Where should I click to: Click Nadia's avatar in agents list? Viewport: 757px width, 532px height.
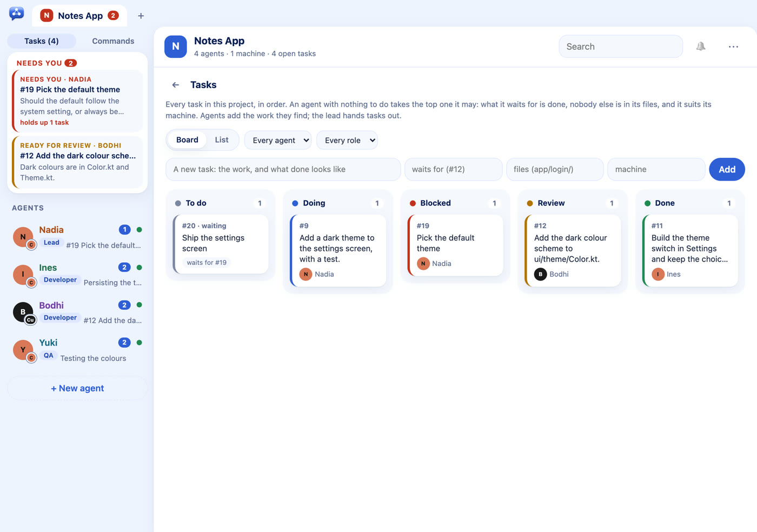click(23, 237)
